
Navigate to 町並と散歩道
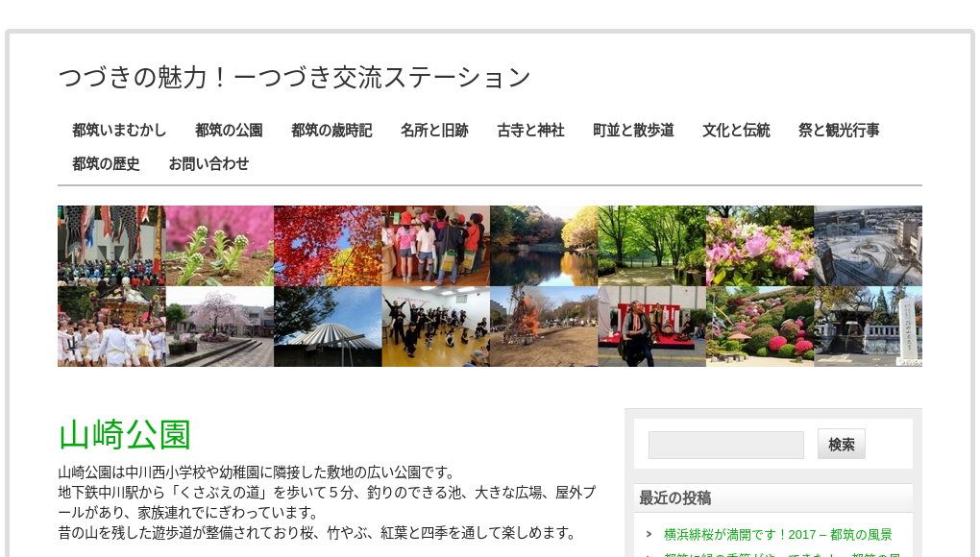(633, 131)
